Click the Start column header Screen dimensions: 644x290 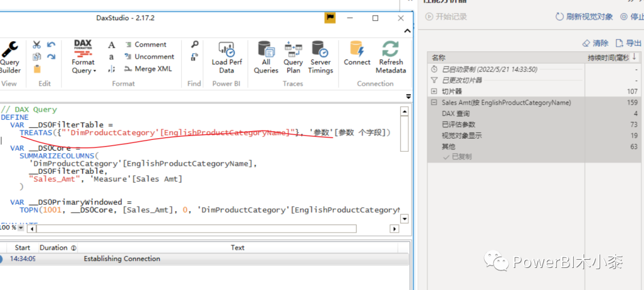tap(22, 248)
